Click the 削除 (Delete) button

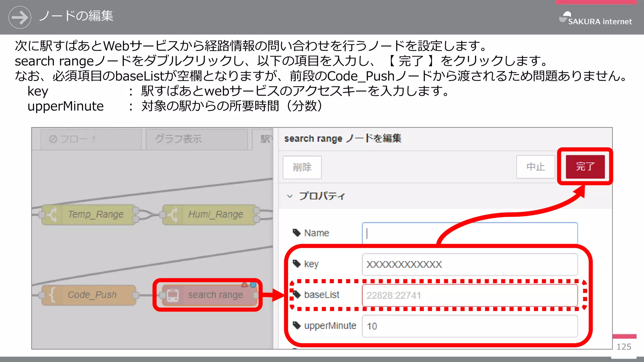(302, 167)
